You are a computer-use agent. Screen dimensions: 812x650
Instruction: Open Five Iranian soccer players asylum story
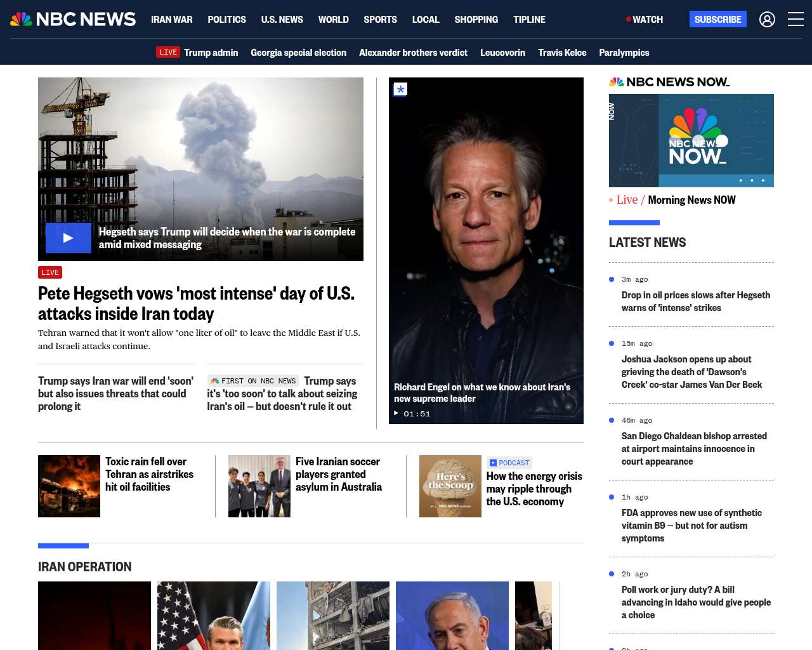click(338, 474)
